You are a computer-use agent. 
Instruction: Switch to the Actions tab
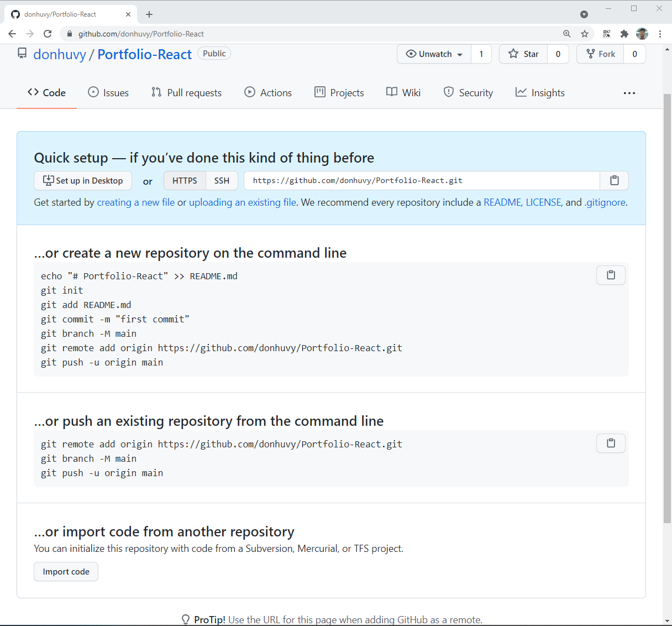tap(268, 93)
